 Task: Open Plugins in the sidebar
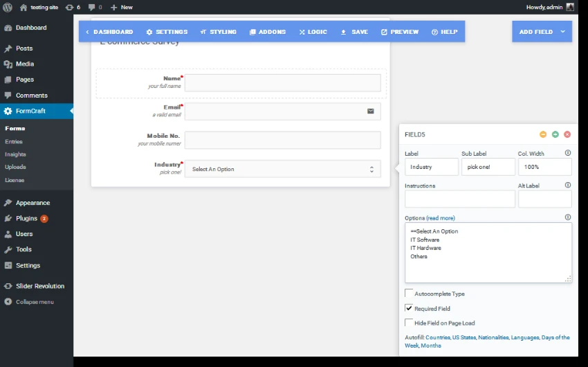pyautogui.click(x=37, y=218)
